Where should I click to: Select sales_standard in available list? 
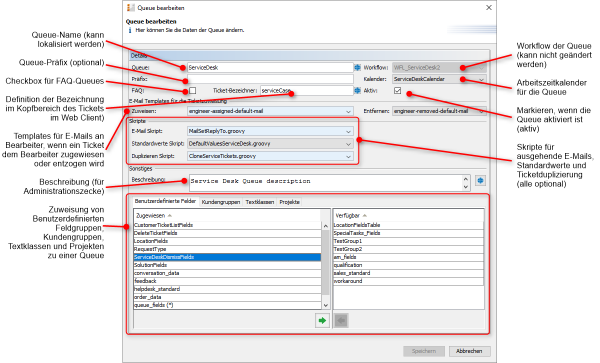[x=408, y=273]
